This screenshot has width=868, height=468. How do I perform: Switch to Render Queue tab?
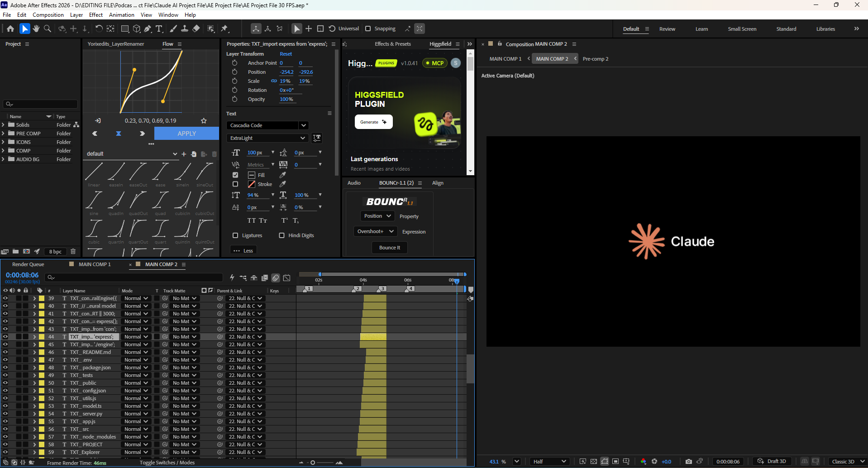(28, 264)
